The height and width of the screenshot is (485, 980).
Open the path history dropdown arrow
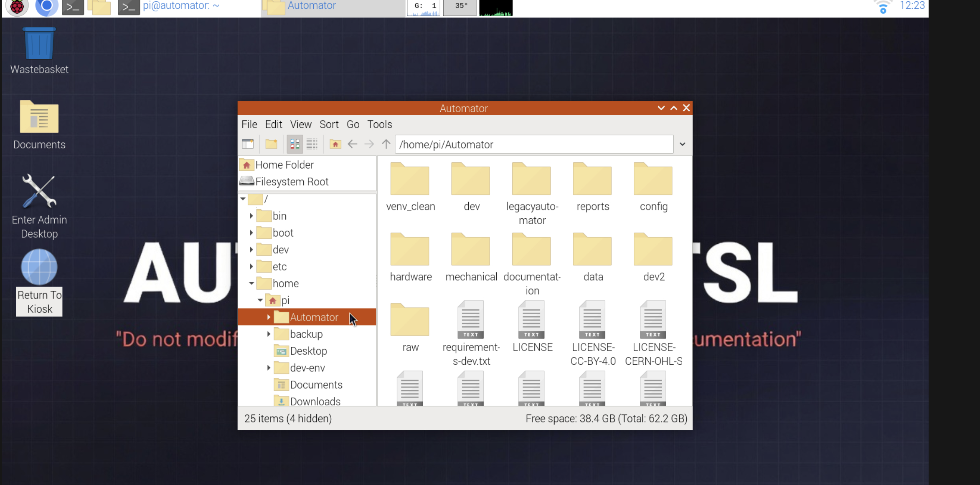682,144
